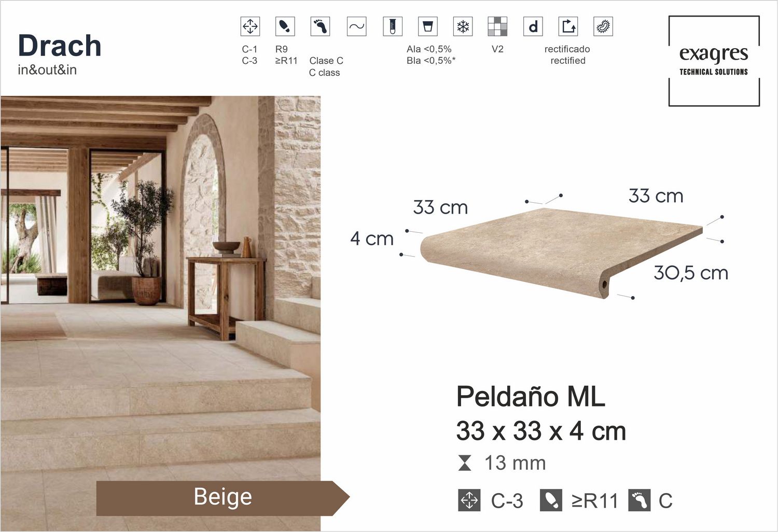Viewport: 778px width, 532px height.
Task: Click the thickness icon beside 13 mm
Action: tap(465, 463)
